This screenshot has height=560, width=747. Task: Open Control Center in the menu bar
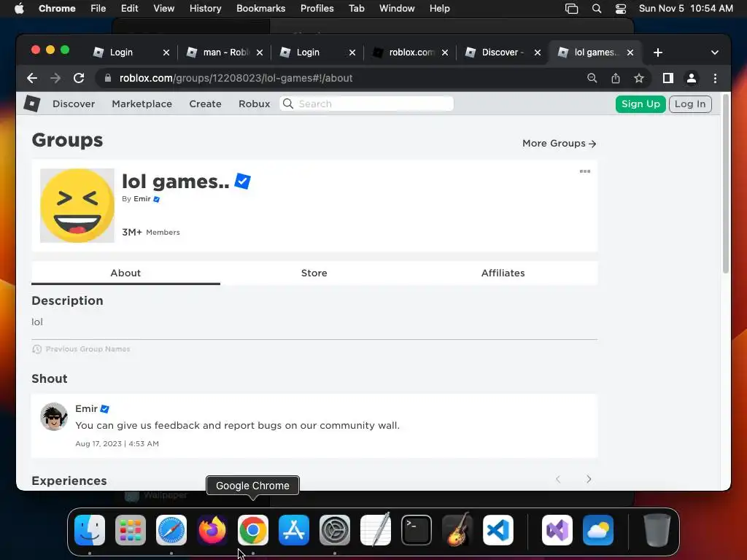(621, 9)
